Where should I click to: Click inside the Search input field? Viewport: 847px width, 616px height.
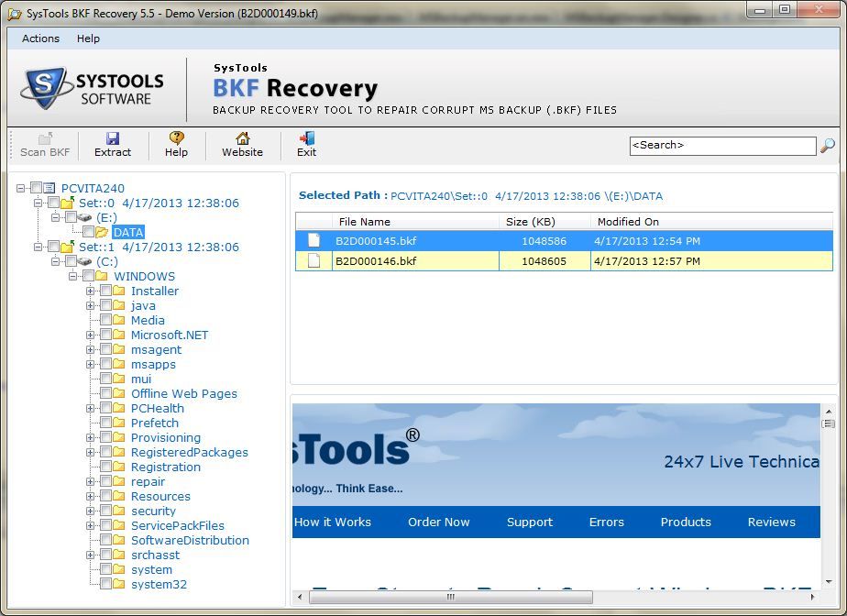[x=721, y=146]
